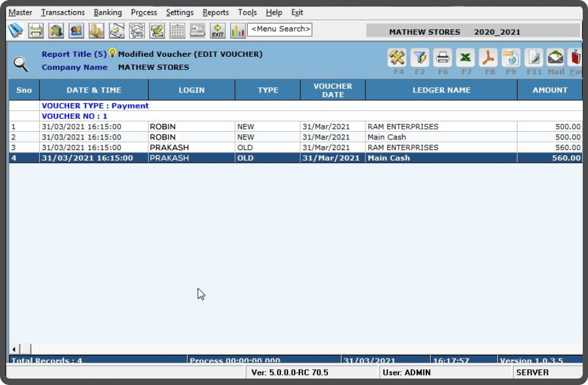This screenshot has height=385, width=588.
Task: Print the report via the F6 printer icon
Action: [443, 57]
